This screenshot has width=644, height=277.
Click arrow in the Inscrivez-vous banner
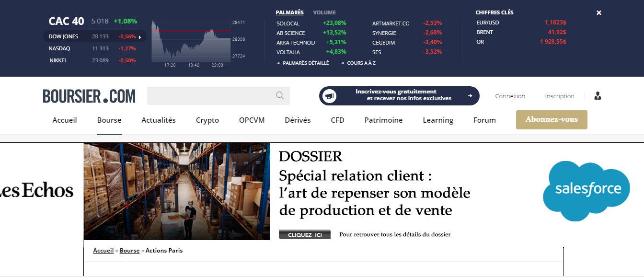[x=470, y=96]
